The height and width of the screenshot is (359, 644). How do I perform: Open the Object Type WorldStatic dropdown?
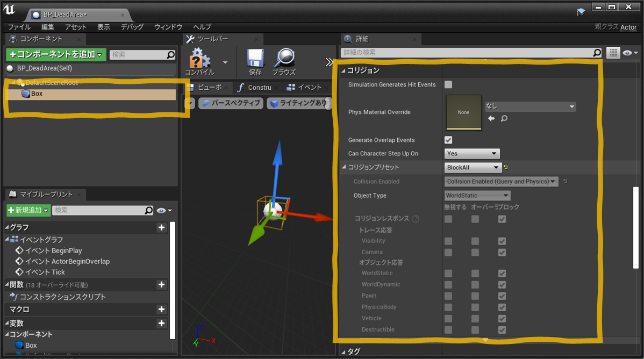click(x=477, y=196)
